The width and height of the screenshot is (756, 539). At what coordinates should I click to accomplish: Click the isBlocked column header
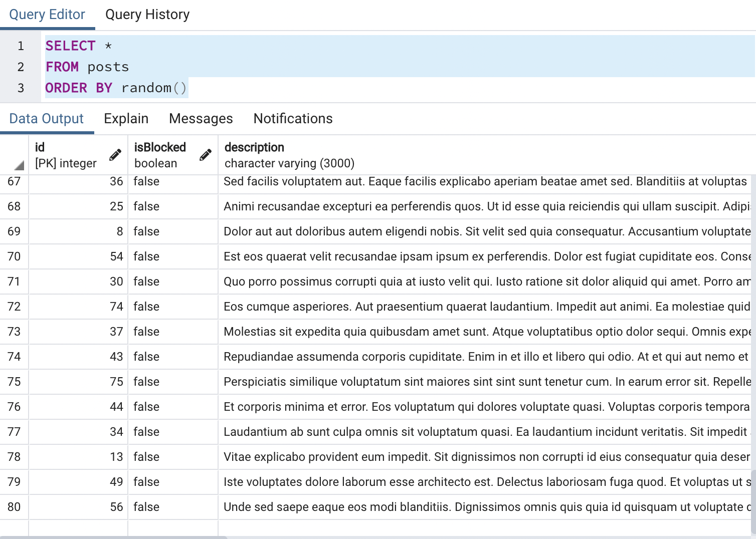coord(173,155)
